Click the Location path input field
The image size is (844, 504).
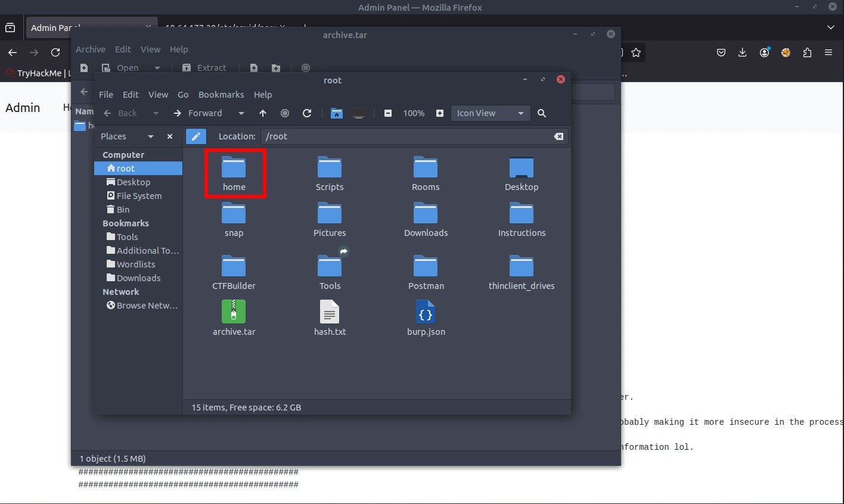tap(405, 136)
